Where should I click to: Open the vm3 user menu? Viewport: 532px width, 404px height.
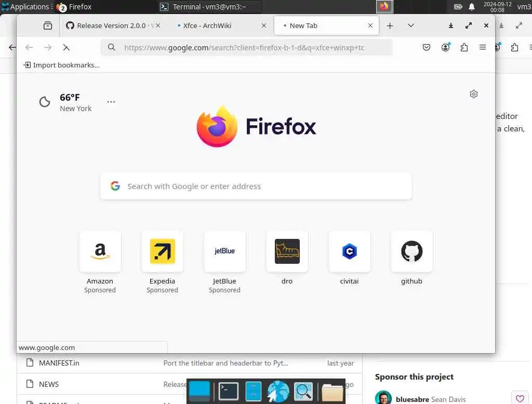tap(524, 7)
